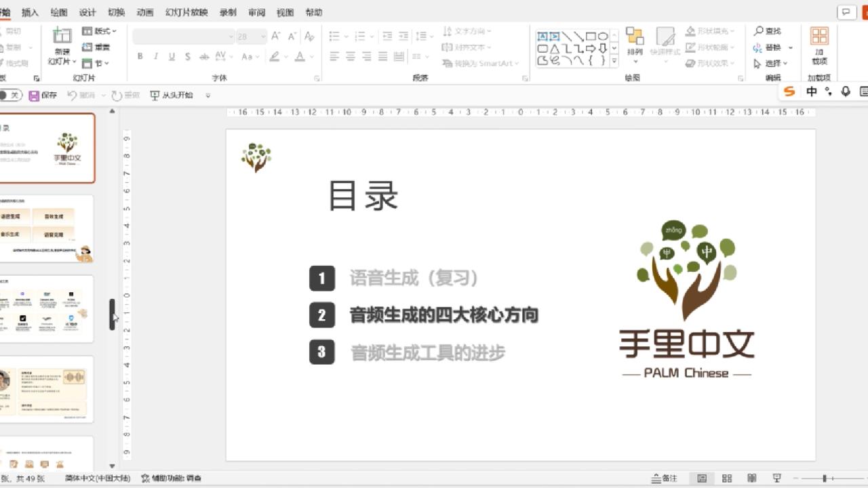Open the Design (设计) tab
The height and width of the screenshot is (488, 868).
pyautogui.click(x=87, y=12)
